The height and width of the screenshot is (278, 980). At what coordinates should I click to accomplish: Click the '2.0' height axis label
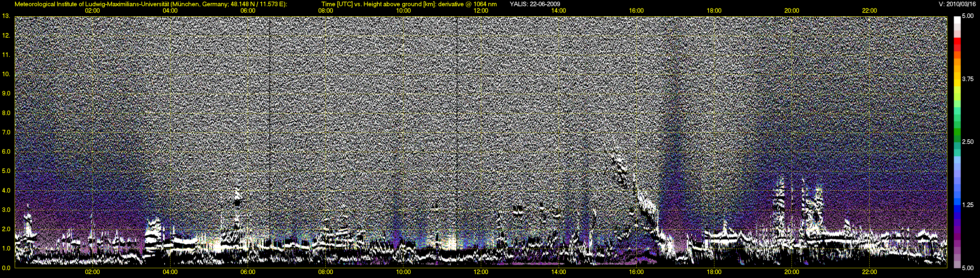(6, 229)
